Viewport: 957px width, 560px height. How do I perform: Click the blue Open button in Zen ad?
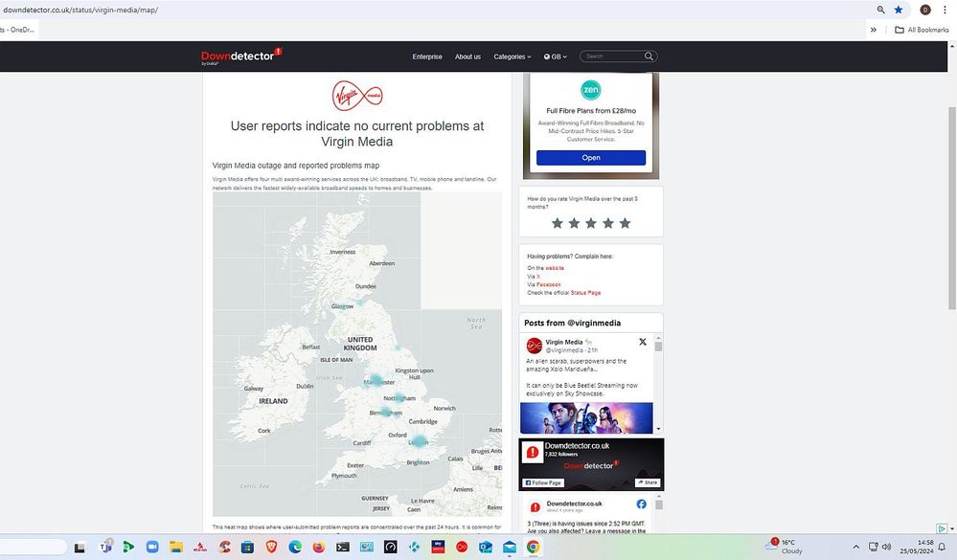coord(591,157)
